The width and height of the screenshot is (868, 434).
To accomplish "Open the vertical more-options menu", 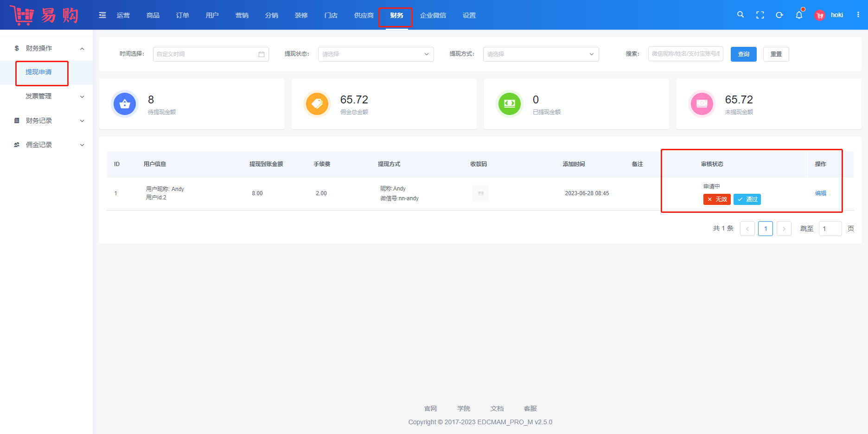I will tap(858, 15).
